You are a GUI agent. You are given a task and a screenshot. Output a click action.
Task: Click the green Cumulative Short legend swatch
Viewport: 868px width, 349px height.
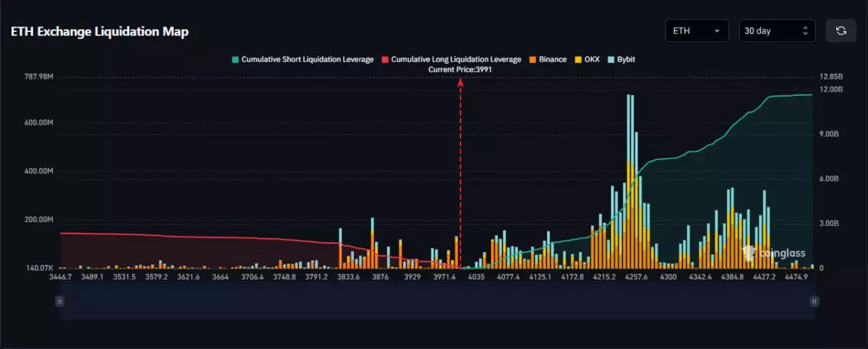click(x=234, y=59)
